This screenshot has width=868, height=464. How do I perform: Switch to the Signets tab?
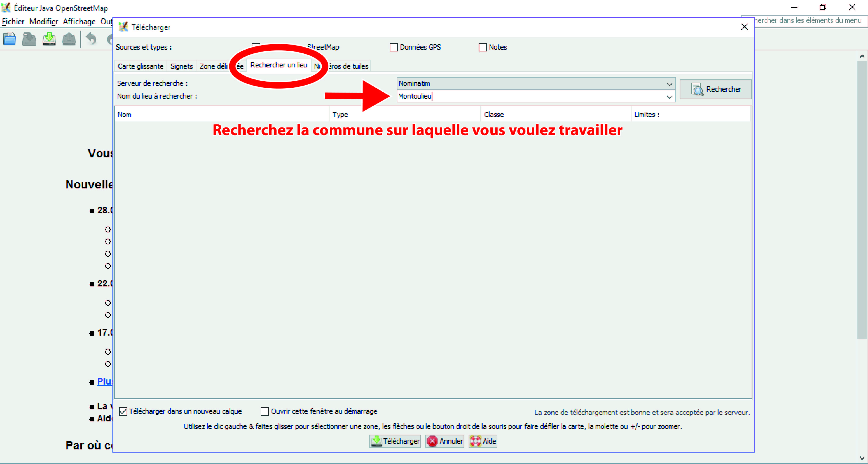coord(181,66)
